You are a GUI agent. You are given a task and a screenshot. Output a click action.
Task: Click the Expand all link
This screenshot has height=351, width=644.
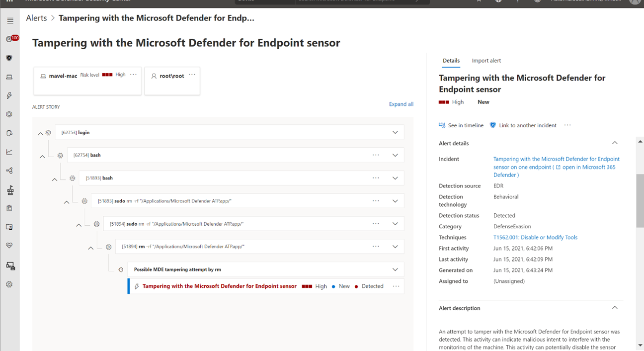(401, 104)
